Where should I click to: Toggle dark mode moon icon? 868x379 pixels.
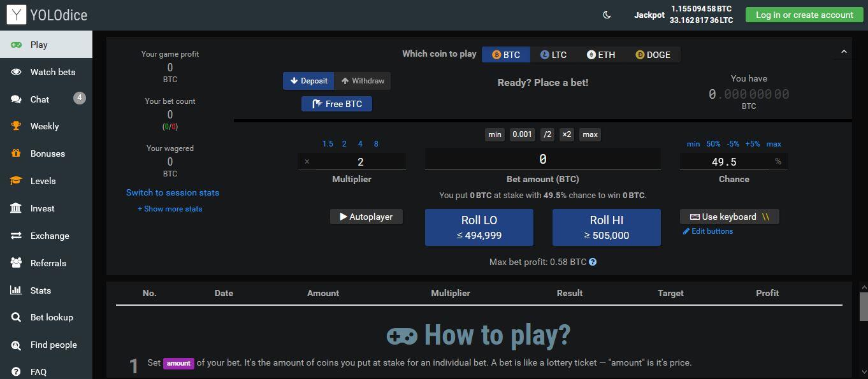(x=607, y=15)
